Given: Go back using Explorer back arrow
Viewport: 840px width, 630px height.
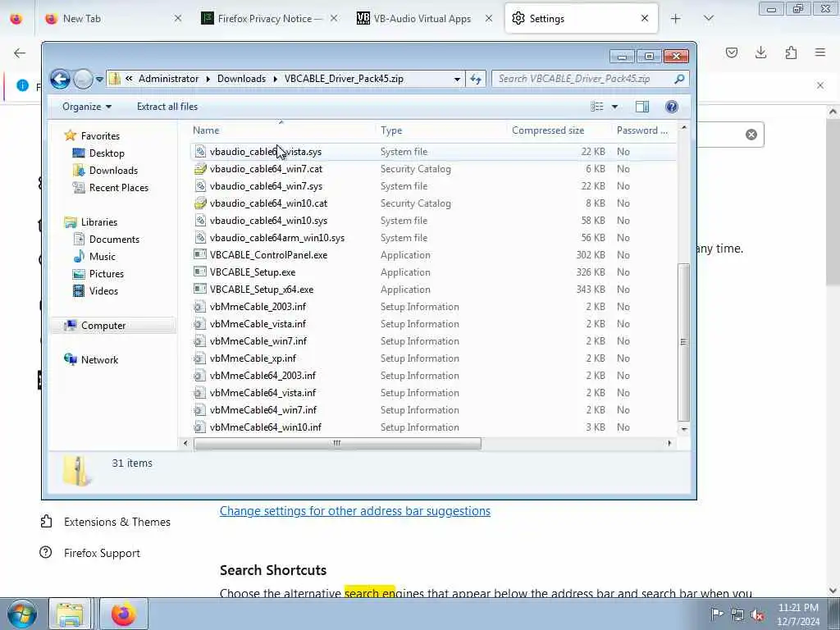Looking at the screenshot, I should (x=60, y=80).
